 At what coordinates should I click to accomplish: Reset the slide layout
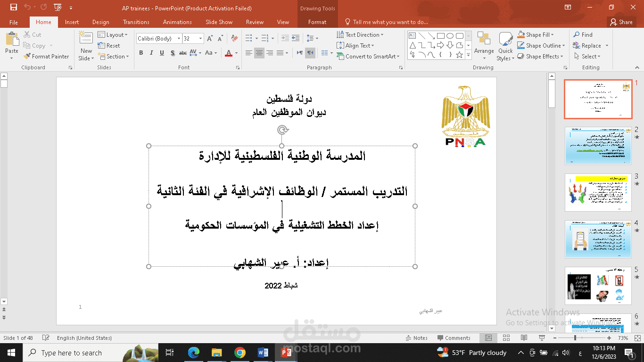point(109,46)
